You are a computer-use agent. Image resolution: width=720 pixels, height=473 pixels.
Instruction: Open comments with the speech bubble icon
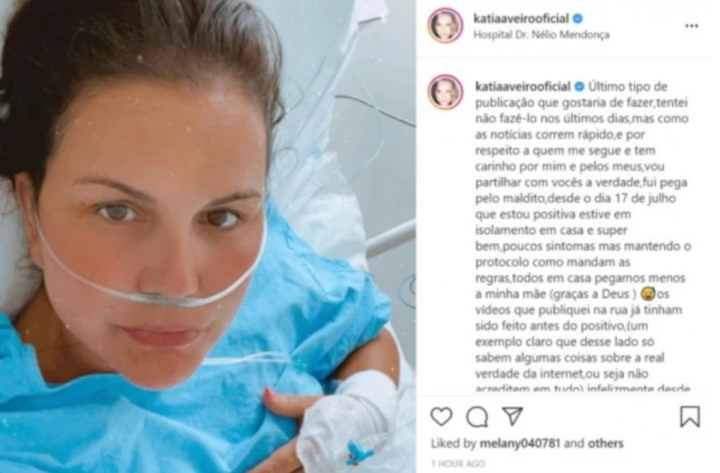click(x=477, y=417)
